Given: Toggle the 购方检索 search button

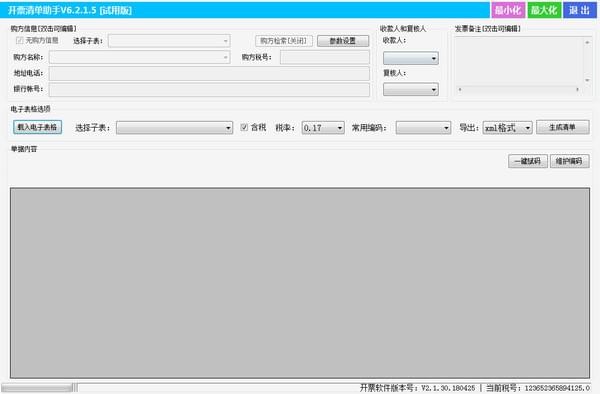Looking at the screenshot, I should click(x=284, y=41).
